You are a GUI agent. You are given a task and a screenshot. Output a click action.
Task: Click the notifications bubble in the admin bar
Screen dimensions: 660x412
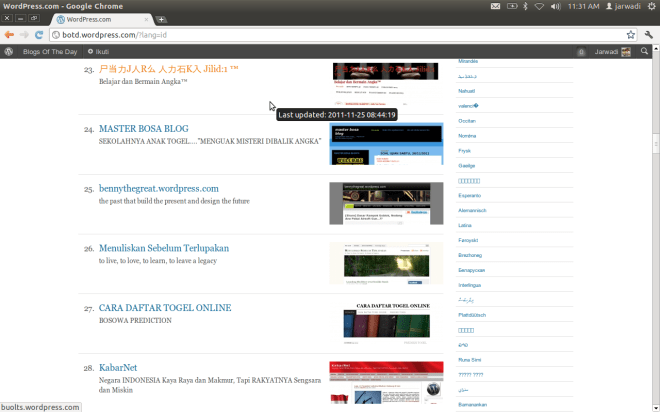point(581,52)
